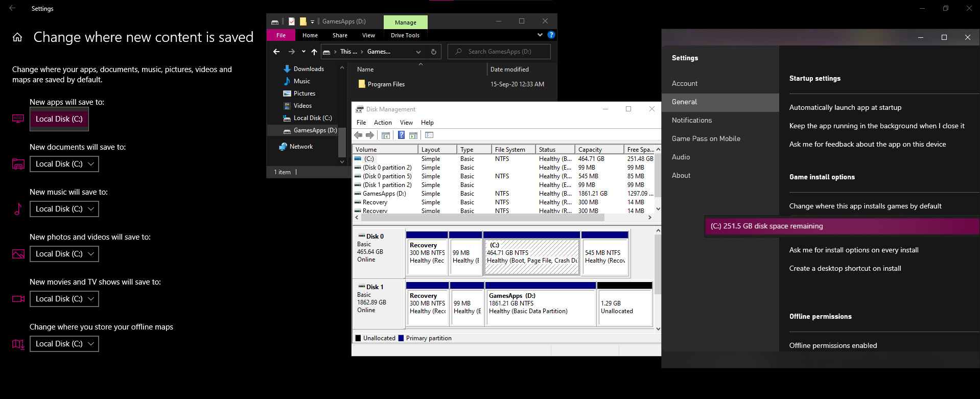
Task: Click the File Explorer up arrow
Action: [314, 52]
